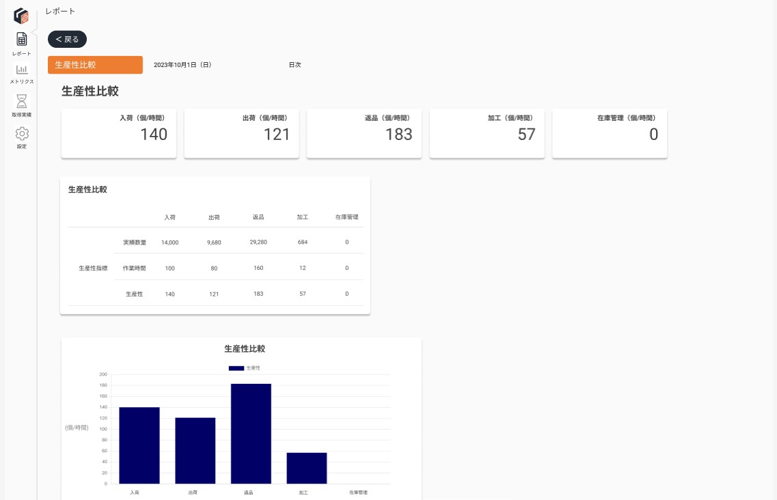Image resolution: width=777 pixels, height=500 pixels.
Task: Click the 121 cell in the table's 生産性 row
Action: coord(214,294)
